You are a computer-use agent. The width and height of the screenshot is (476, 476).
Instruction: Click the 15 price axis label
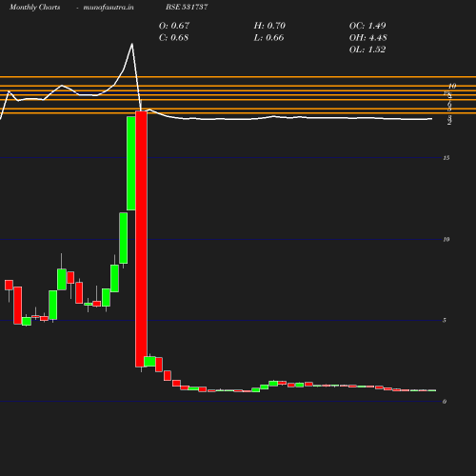(x=446, y=158)
